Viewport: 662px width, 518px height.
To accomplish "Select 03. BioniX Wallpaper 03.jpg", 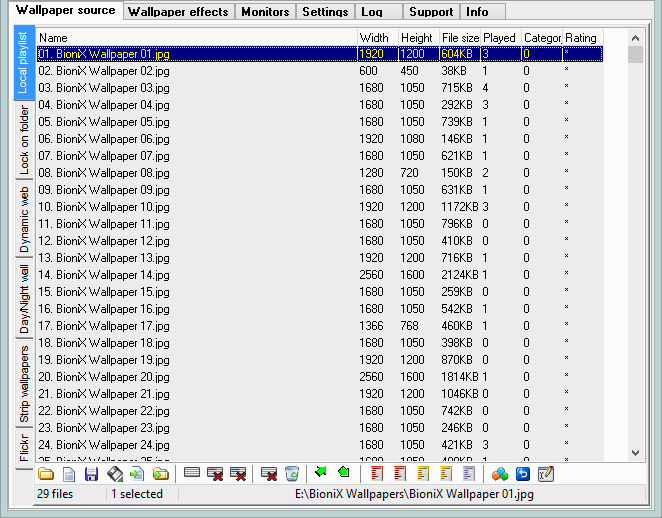I will (x=320, y=88).
